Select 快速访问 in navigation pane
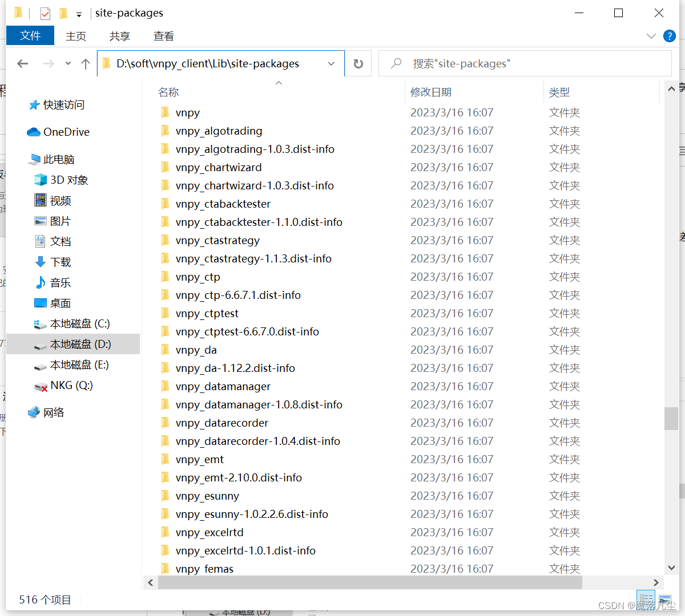This screenshot has height=616, width=685. click(64, 105)
